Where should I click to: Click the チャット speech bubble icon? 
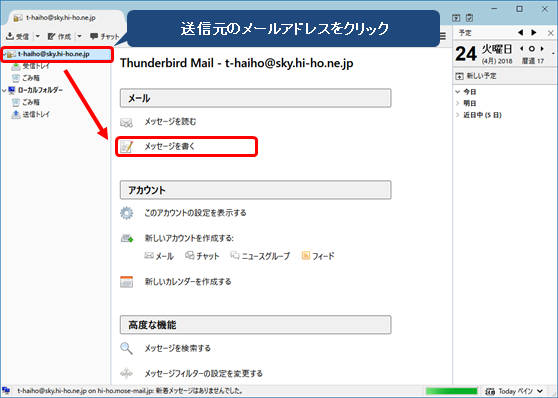tap(94, 36)
